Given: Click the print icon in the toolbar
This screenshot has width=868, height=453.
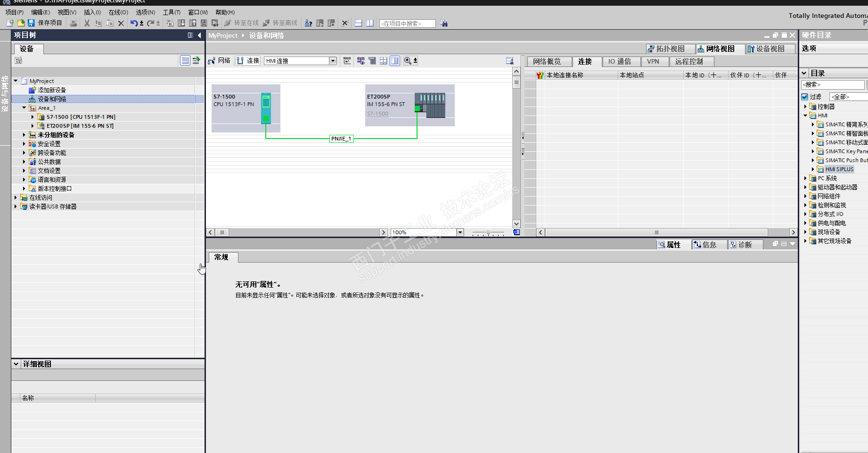Looking at the screenshot, I should [x=73, y=23].
